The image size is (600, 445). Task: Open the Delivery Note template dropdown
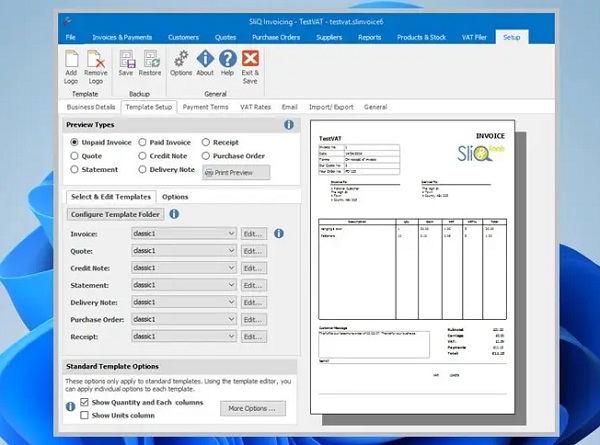tap(184, 302)
